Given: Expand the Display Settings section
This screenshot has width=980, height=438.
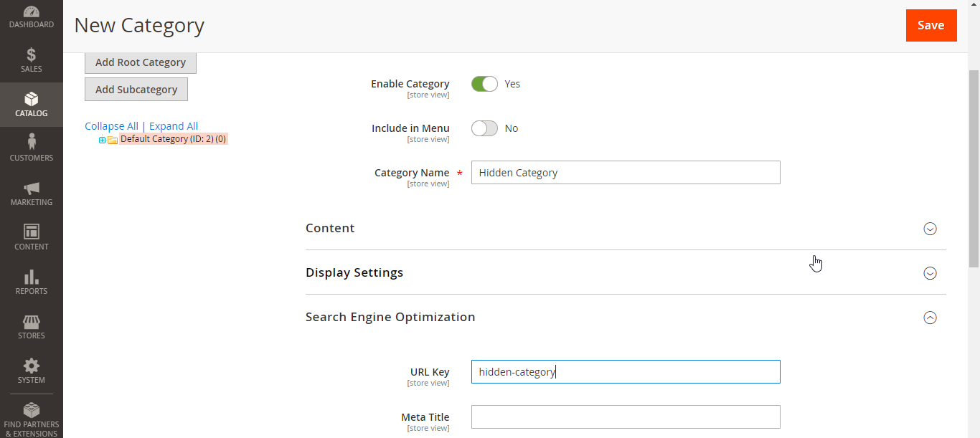Looking at the screenshot, I should [930, 273].
